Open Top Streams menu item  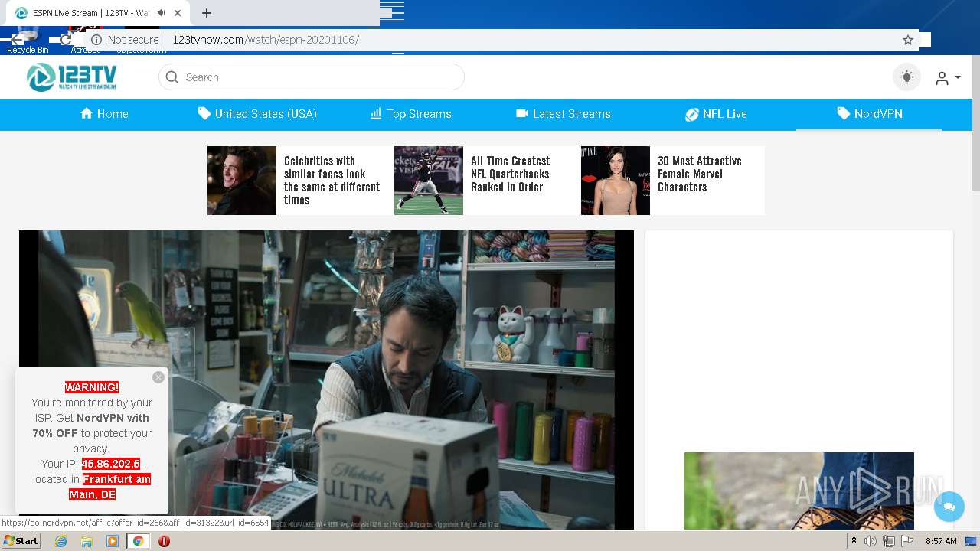(x=411, y=114)
